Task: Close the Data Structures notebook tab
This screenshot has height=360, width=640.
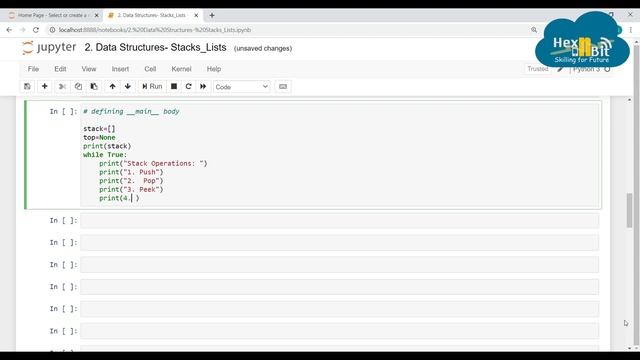Action: (x=196, y=15)
